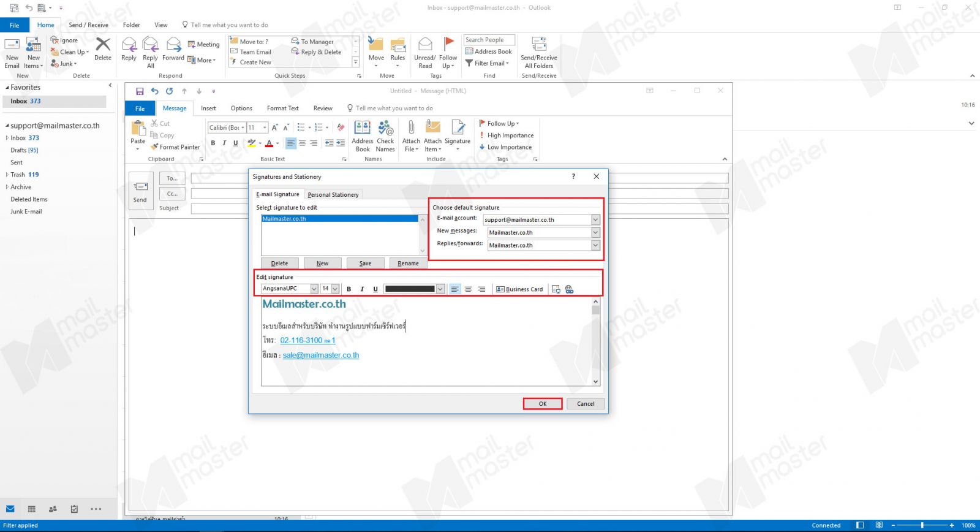Open E-mail account dropdown
The image size is (980, 532).
click(595, 219)
